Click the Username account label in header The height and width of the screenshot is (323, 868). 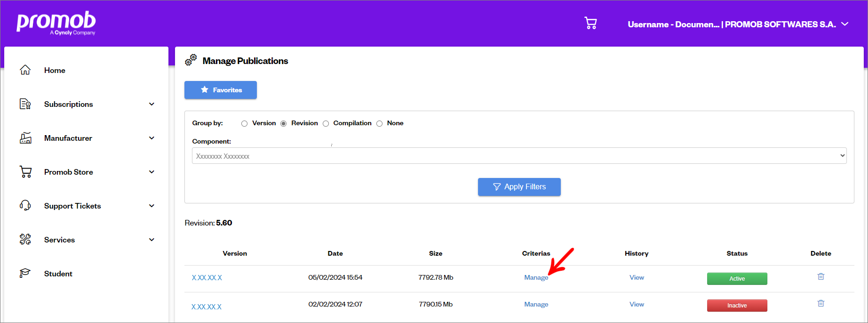pyautogui.click(x=732, y=24)
